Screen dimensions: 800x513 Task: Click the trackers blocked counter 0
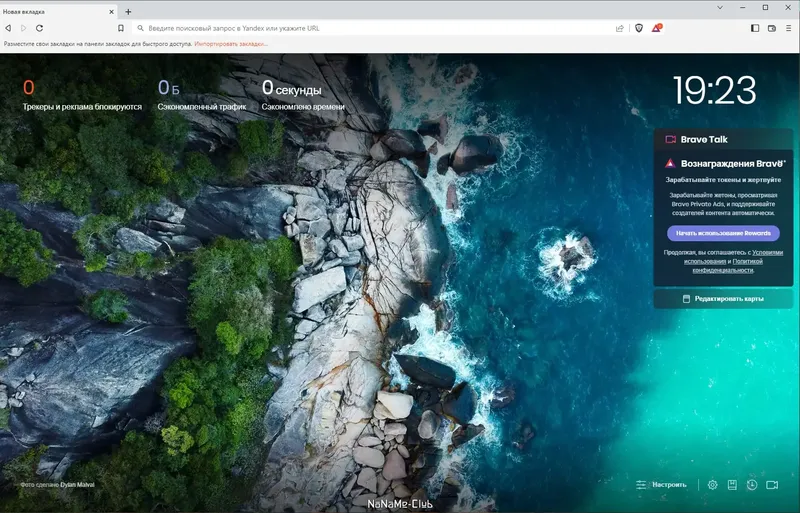[29, 88]
